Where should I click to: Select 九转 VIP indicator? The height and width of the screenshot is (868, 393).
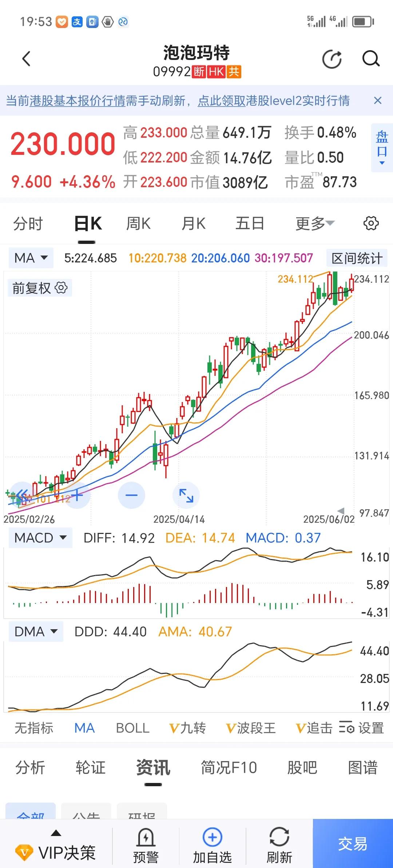187,728
